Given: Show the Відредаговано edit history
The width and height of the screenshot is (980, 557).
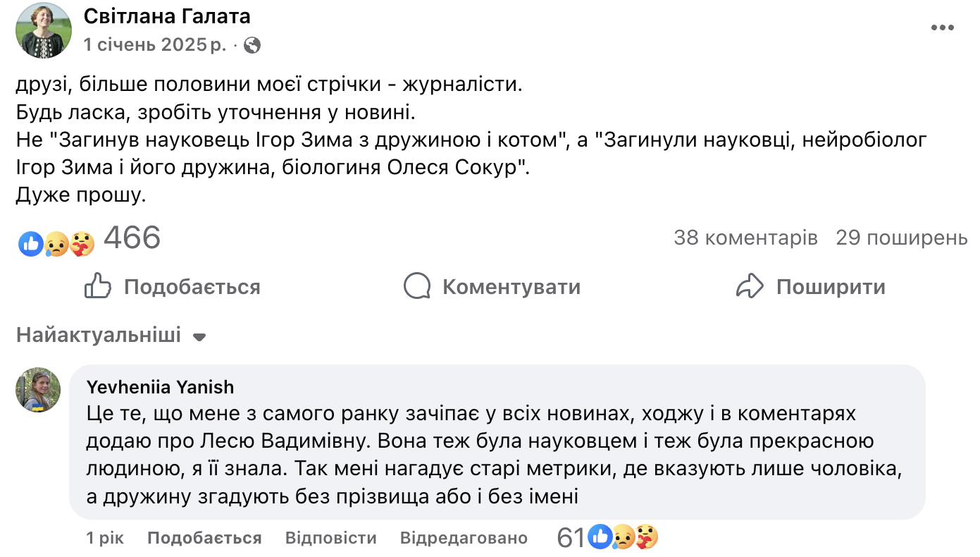Looking at the screenshot, I should pyautogui.click(x=464, y=538).
